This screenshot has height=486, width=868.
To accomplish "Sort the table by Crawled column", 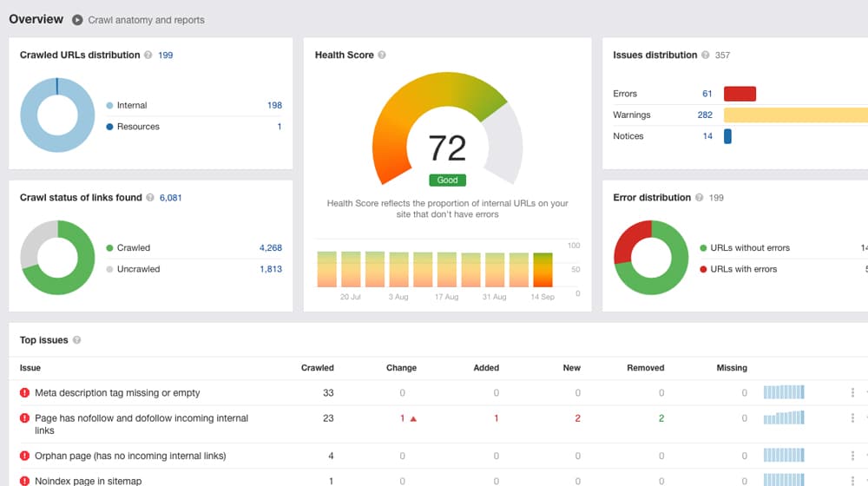I will pyautogui.click(x=317, y=368).
